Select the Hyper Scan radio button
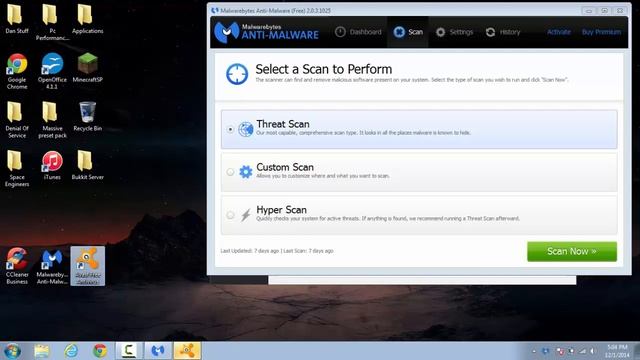Image resolution: width=640 pixels, height=360 pixels. point(230,215)
